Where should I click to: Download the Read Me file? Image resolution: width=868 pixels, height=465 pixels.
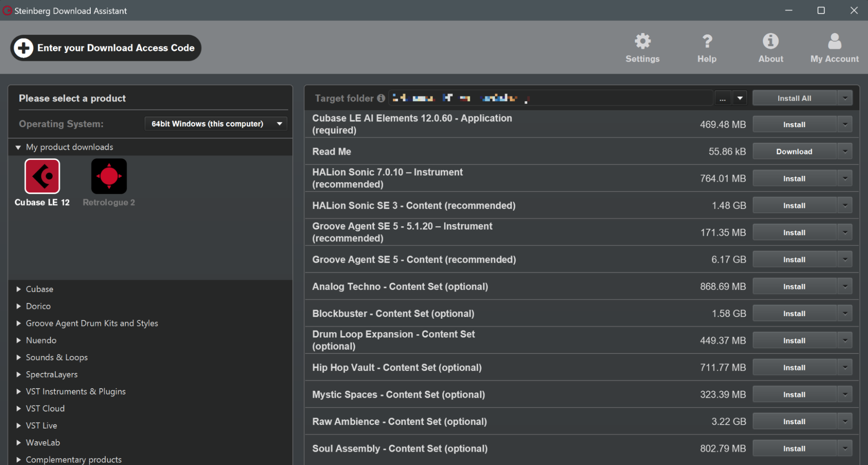pos(794,152)
